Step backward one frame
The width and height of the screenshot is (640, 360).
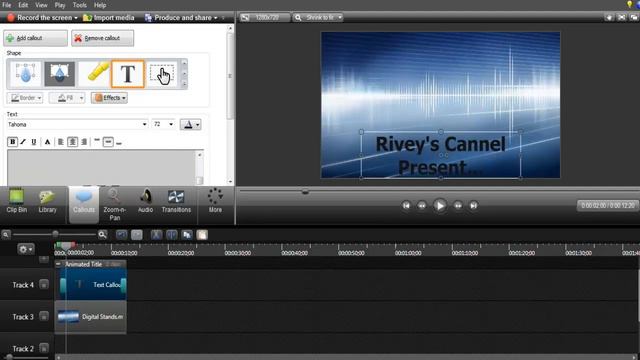coord(422,206)
